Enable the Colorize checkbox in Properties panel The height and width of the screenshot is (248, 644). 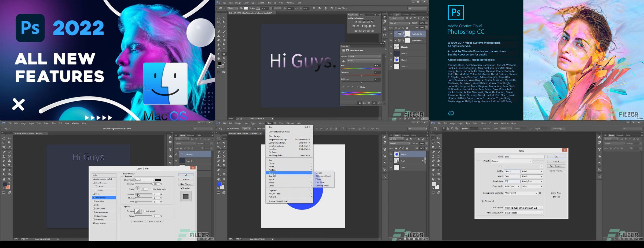pos(357,87)
